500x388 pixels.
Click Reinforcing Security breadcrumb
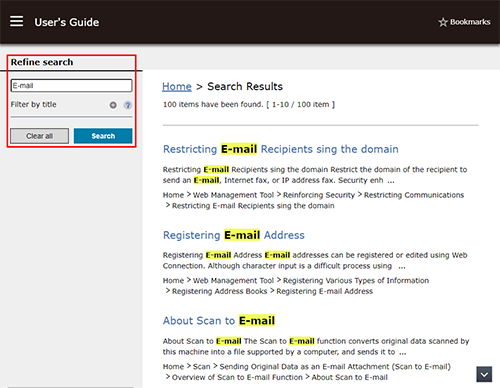click(319, 195)
